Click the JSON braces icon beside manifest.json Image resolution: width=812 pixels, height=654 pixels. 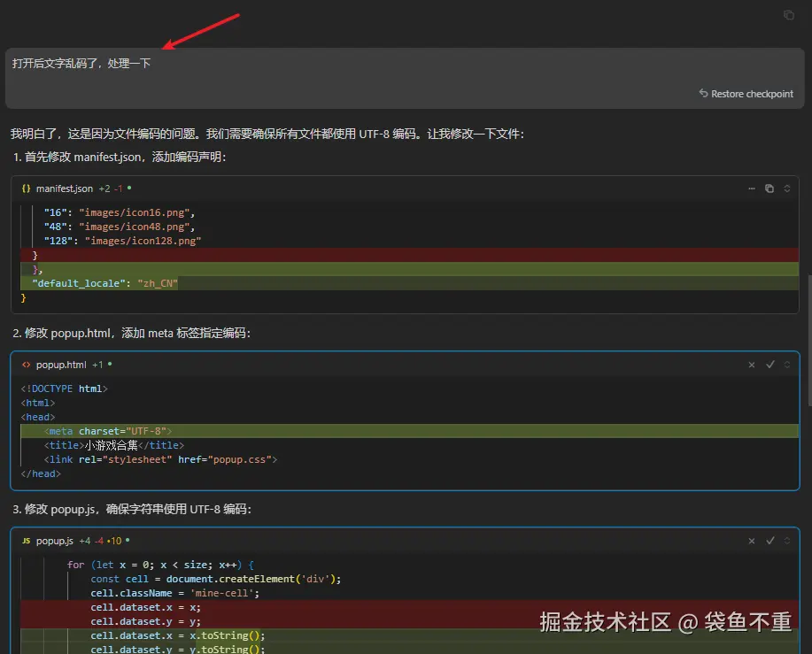(26, 189)
